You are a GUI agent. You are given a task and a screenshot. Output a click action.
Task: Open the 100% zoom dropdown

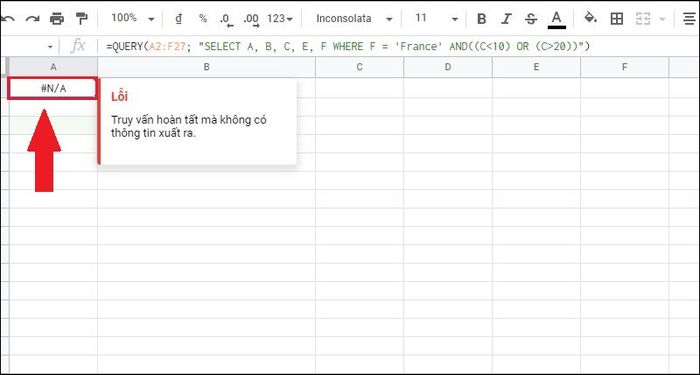133,18
